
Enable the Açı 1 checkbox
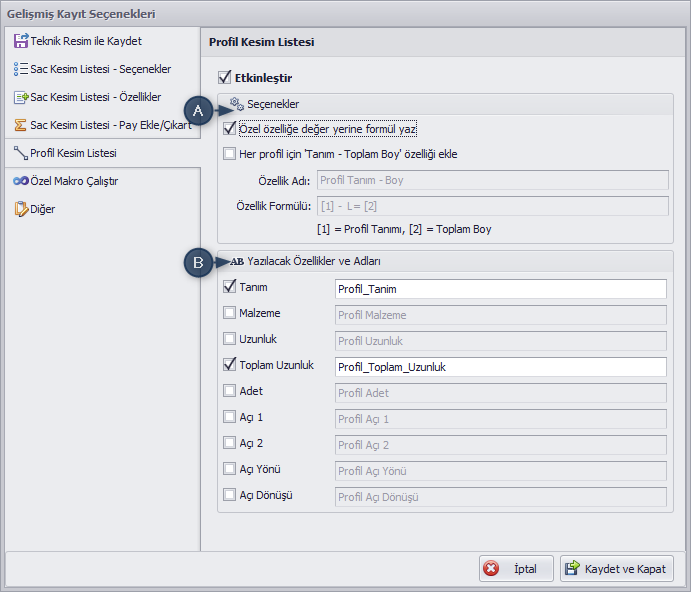(x=230, y=417)
